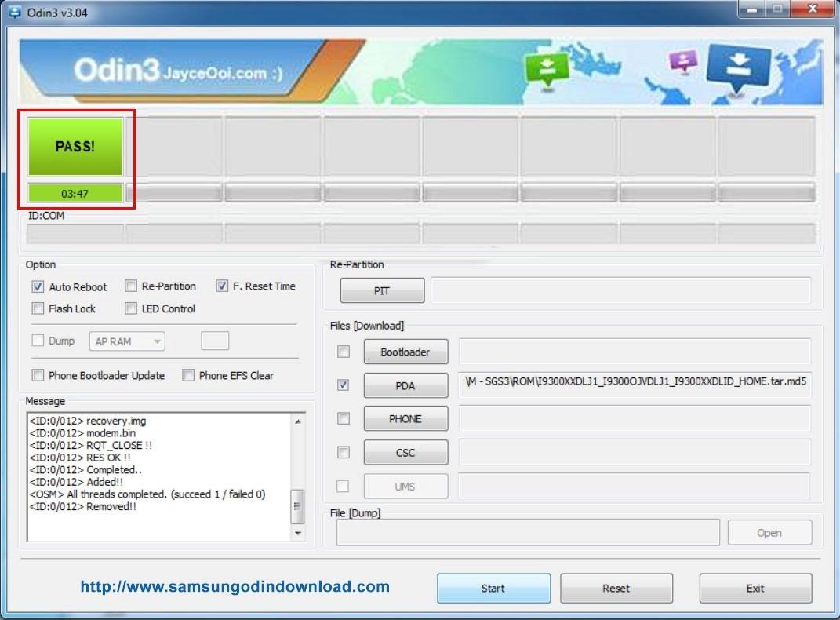Select the 'modem.bin' log line

(82, 433)
